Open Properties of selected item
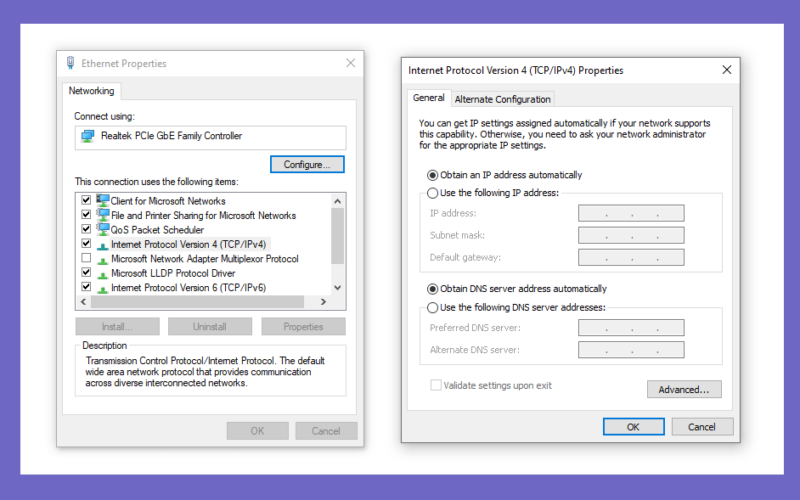This screenshot has height=500, width=800. [304, 327]
